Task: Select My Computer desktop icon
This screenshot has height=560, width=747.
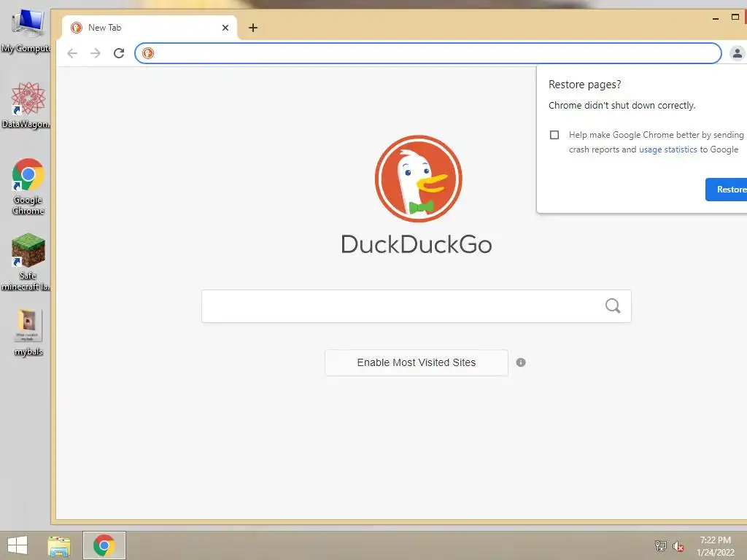Action: [27, 31]
